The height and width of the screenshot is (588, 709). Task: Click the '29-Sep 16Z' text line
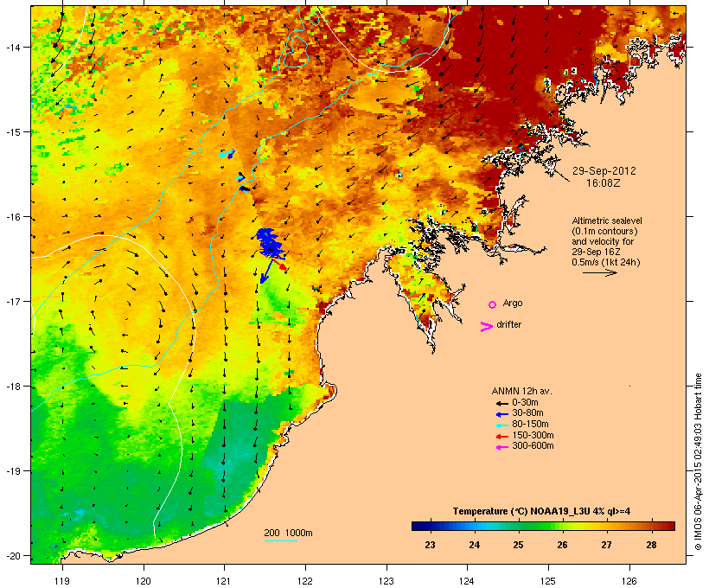click(x=596, y=252)
